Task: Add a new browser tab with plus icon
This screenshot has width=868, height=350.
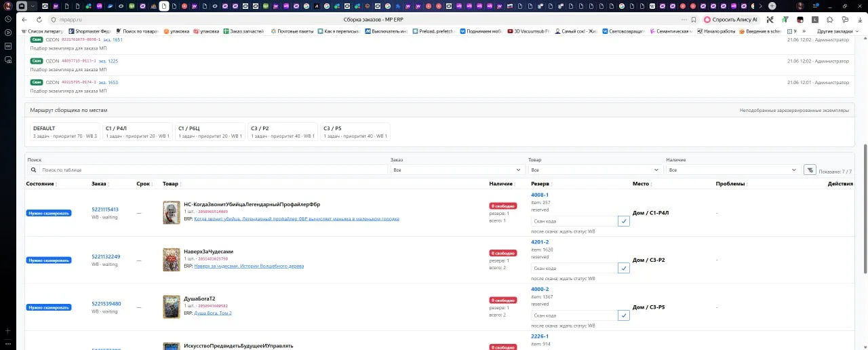Action: pos(772,6)
